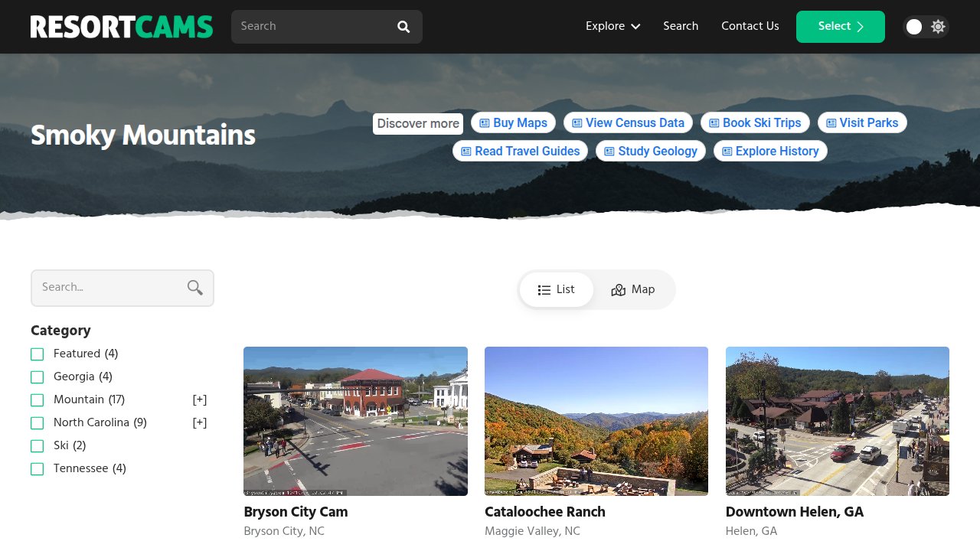Image resolution: width=980 pixels, height=551 pixels.
Task: Switch to List view
Action: coord(557,289)
